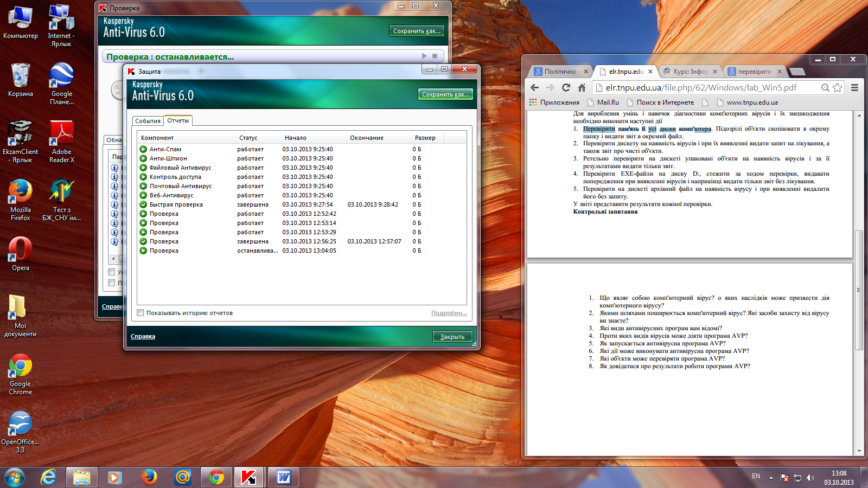
Task: Open the Internet Ярлык desktop shortcut
Action: click(61, 26)
